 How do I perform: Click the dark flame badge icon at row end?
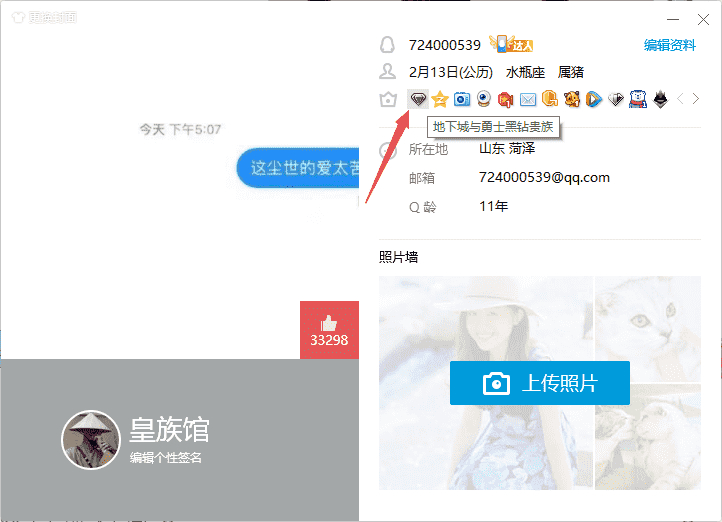[660, 99]
